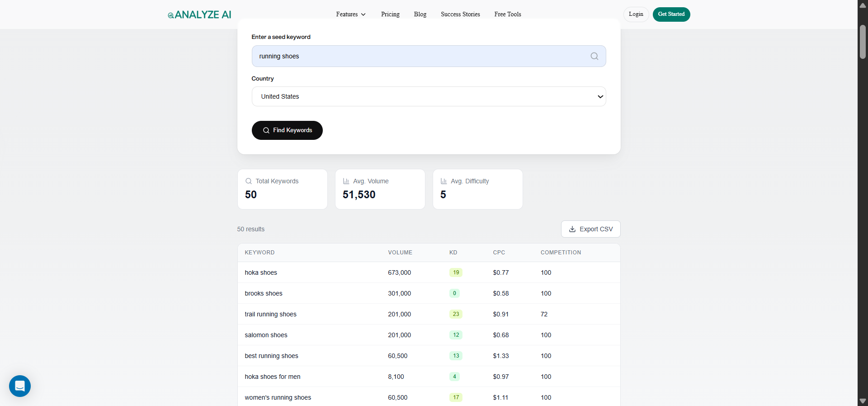The image size is (868, 406).
Task: Click the VOLUME column header
Action: pos(400,253)
